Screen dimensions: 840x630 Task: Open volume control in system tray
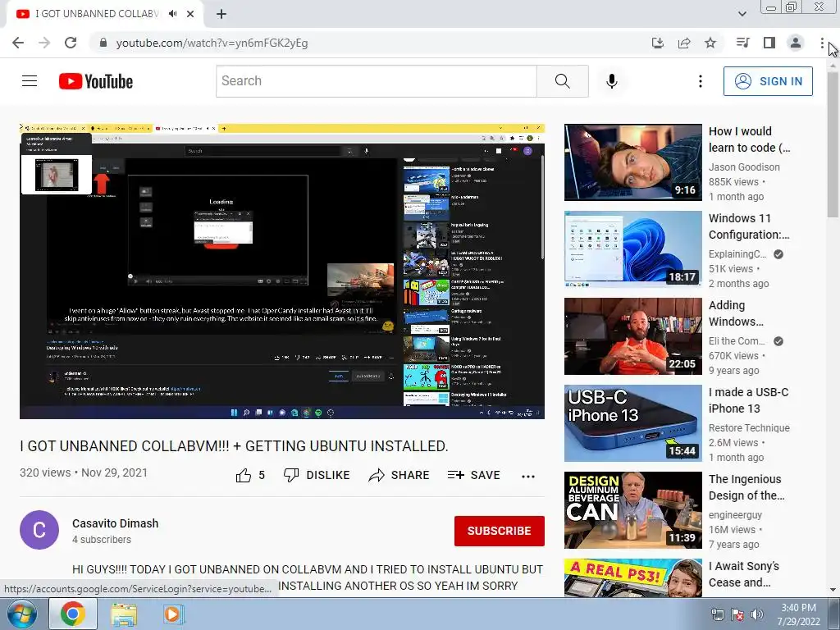[x=757, y=614]
